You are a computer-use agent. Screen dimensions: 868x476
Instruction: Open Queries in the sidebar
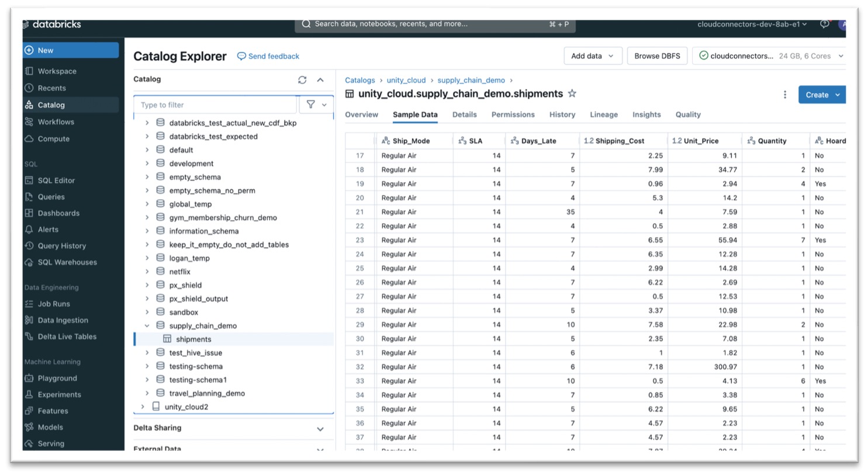(51, 197)
